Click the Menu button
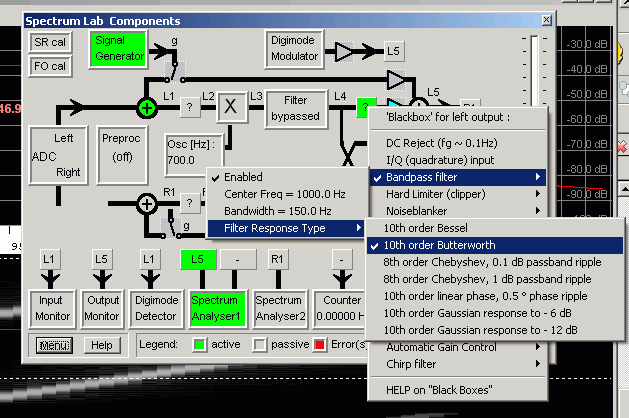 tap(54, 345)
